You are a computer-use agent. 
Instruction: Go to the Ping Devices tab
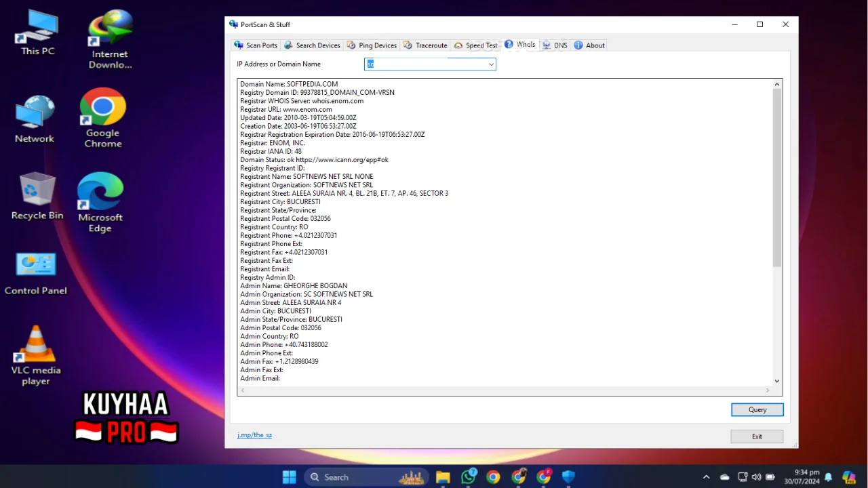click(372, 45)
